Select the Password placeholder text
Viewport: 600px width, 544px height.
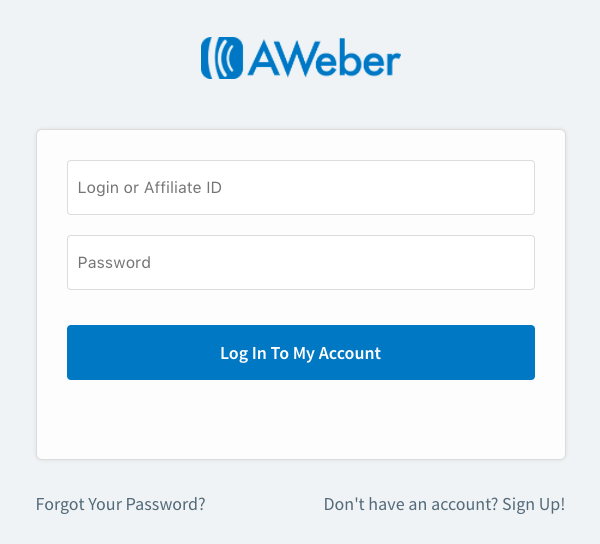point(114,262)
